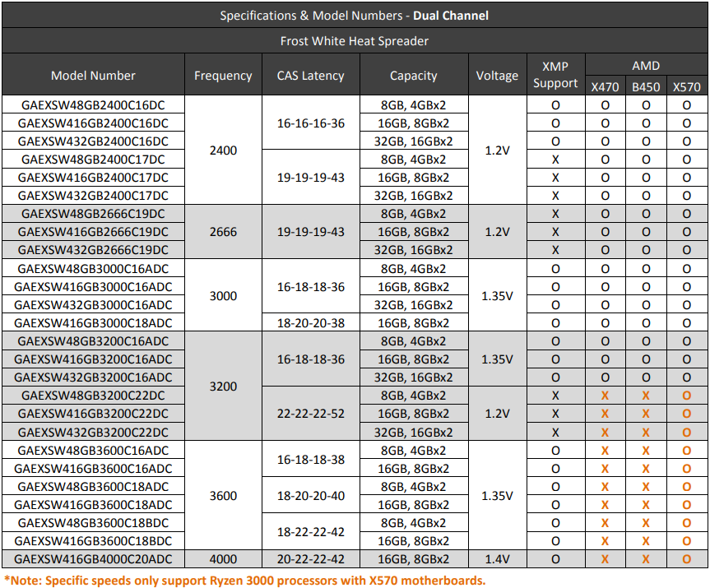
Task: Click the AMD header cell
Action: tap(646, 66)
